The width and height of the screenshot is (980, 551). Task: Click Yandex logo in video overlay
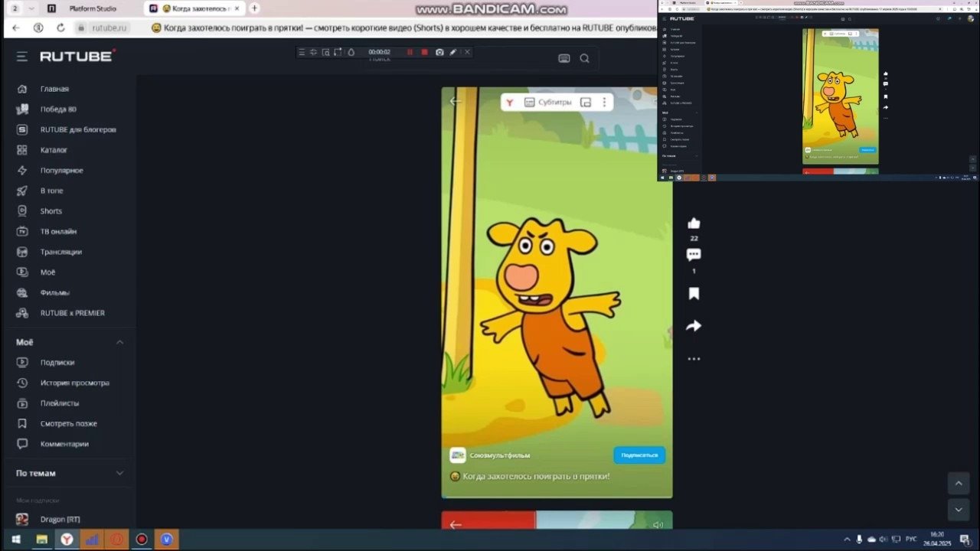click(x=510, y=102)
